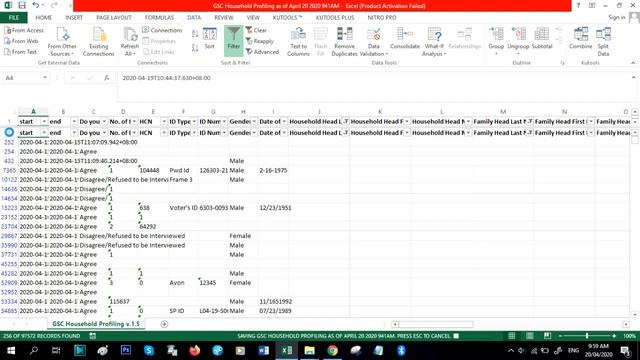Screen dimensions: 640x360
Task: Open What-If Analysis menu
Action: click(x=434, y=42)
